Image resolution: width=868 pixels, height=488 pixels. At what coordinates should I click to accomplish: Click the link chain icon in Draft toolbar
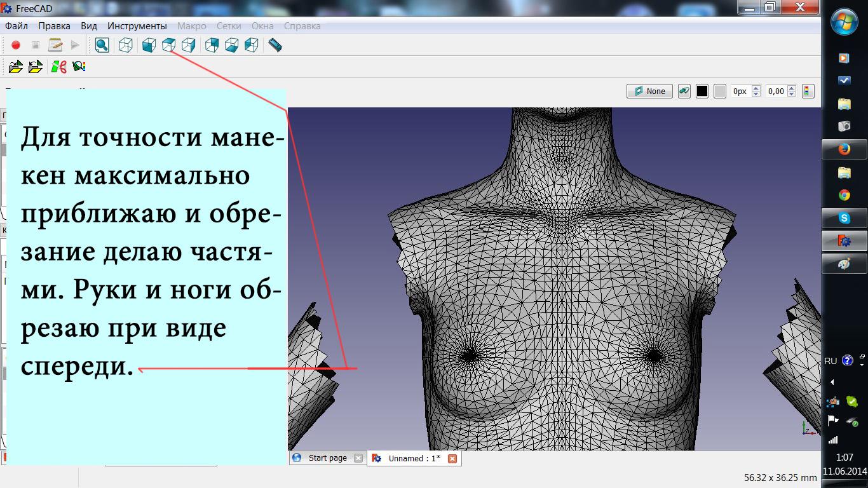[x=684, y=91]
